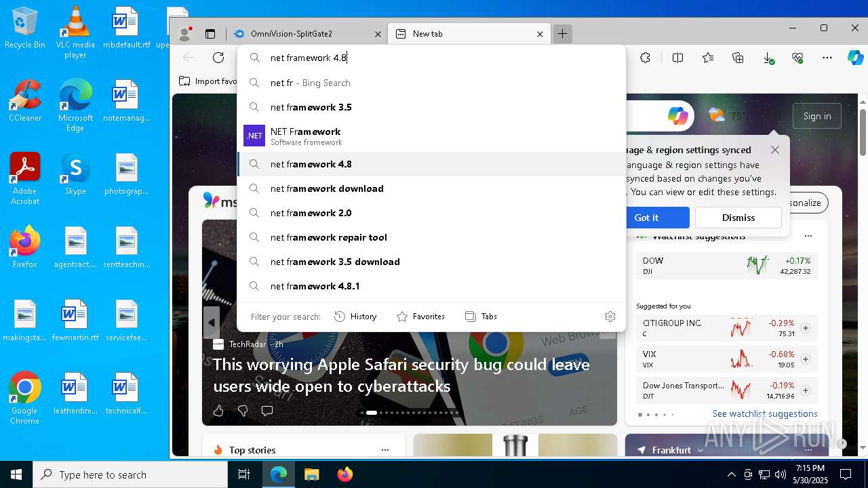Click the taskbar search box

pyautogui.click(x=130, y=474)
